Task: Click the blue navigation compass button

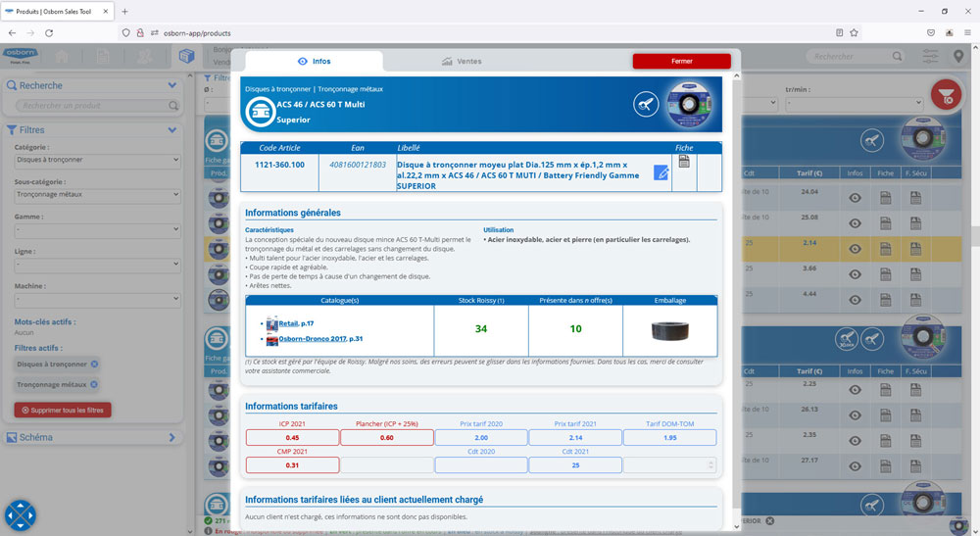Action: click(20, 516)
